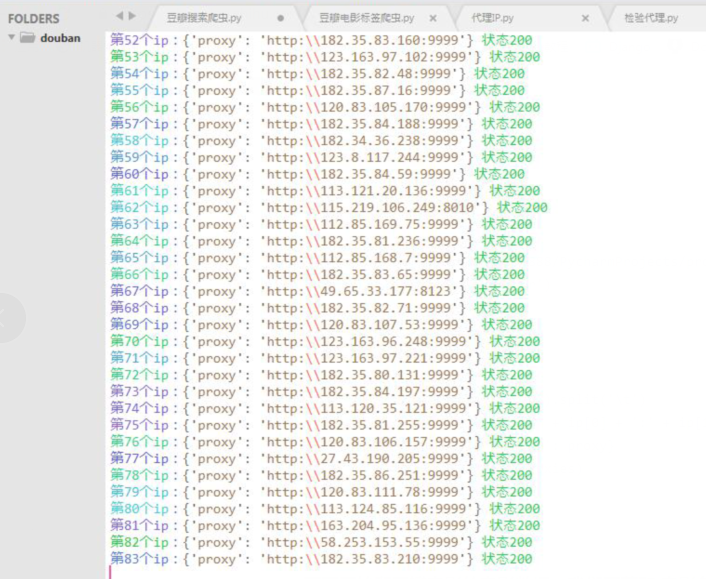
Task: Click line 第71个ip with 123.163.97.221
Action: (325, 358)
